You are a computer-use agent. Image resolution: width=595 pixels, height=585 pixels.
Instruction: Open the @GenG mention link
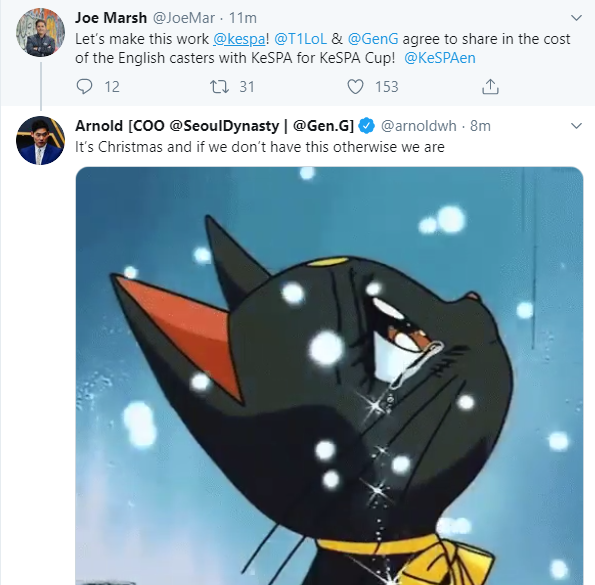(373, 39)
